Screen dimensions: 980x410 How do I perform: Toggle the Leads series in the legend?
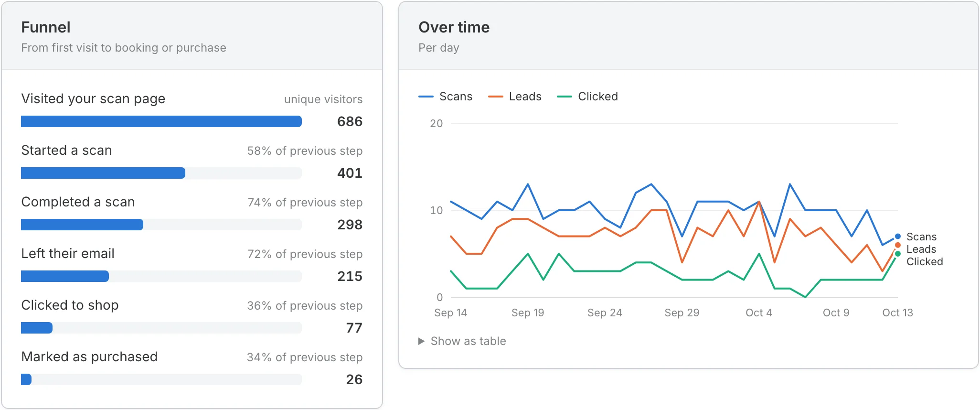pos(515,97)
